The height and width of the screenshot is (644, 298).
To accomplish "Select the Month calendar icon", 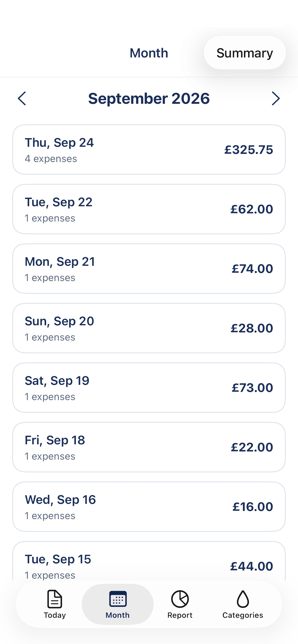I will click(118, 599).
